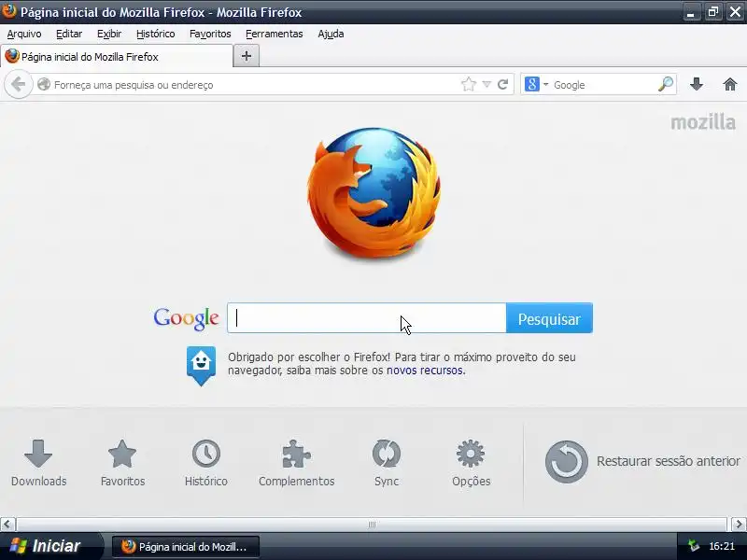Open the downloads arrow in the toolbar

[697, 84]
